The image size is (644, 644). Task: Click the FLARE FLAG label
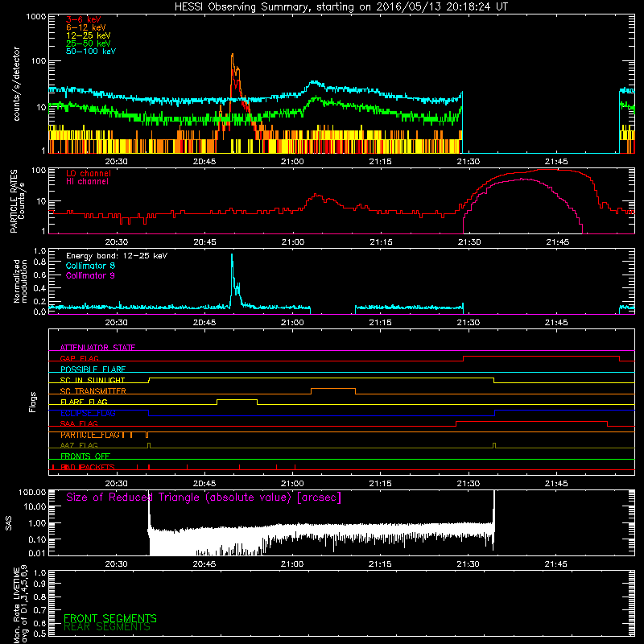[84, 402]
